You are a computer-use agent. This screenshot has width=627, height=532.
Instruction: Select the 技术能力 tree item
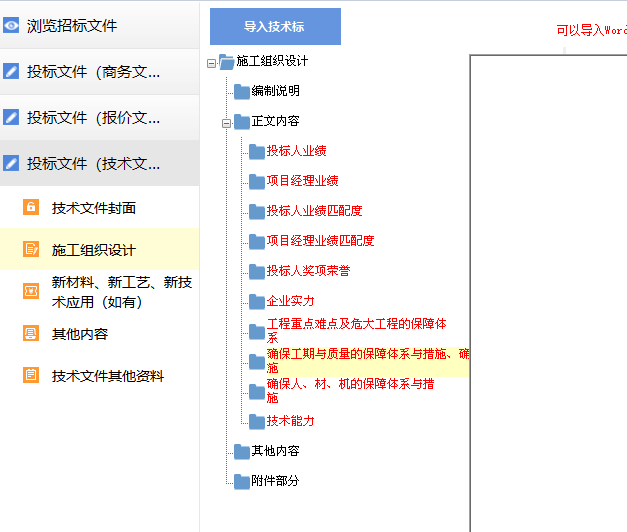tap(290, 421)
